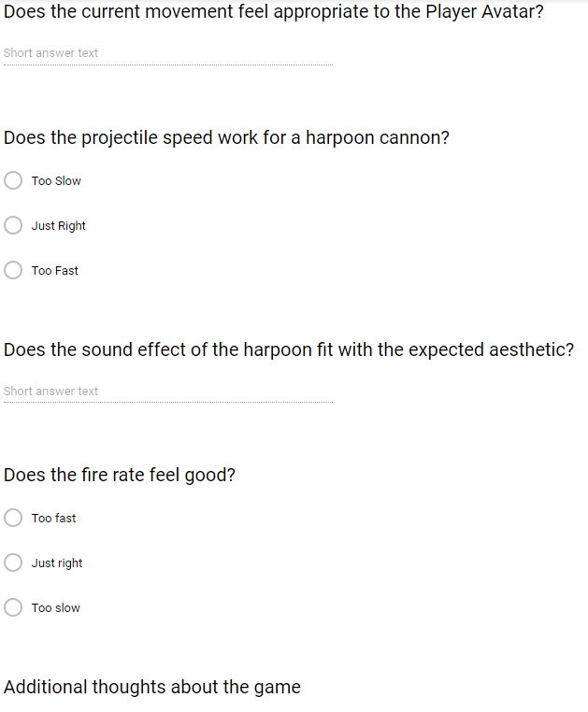The height and width of the screenshot is (712, 588).
Task: Click the 'Just right' label text under fire rate
Action: point(57,563)
